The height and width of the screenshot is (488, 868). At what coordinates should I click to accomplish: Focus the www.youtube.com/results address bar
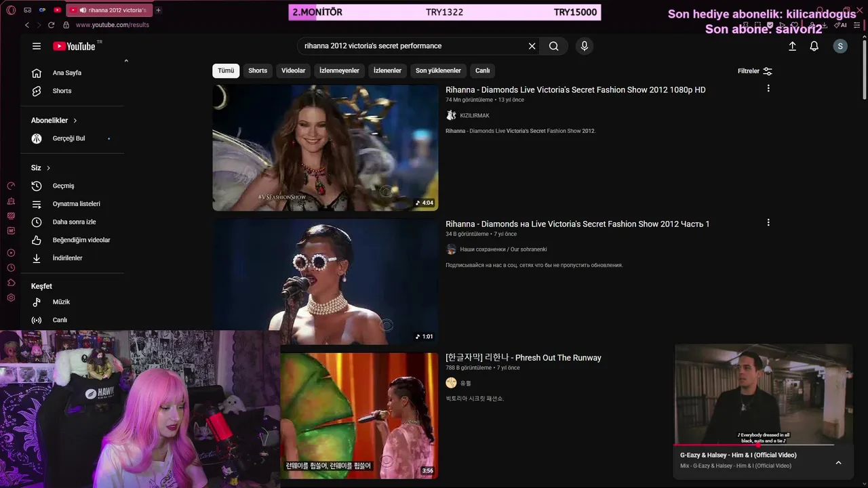[x=113, y=25]
